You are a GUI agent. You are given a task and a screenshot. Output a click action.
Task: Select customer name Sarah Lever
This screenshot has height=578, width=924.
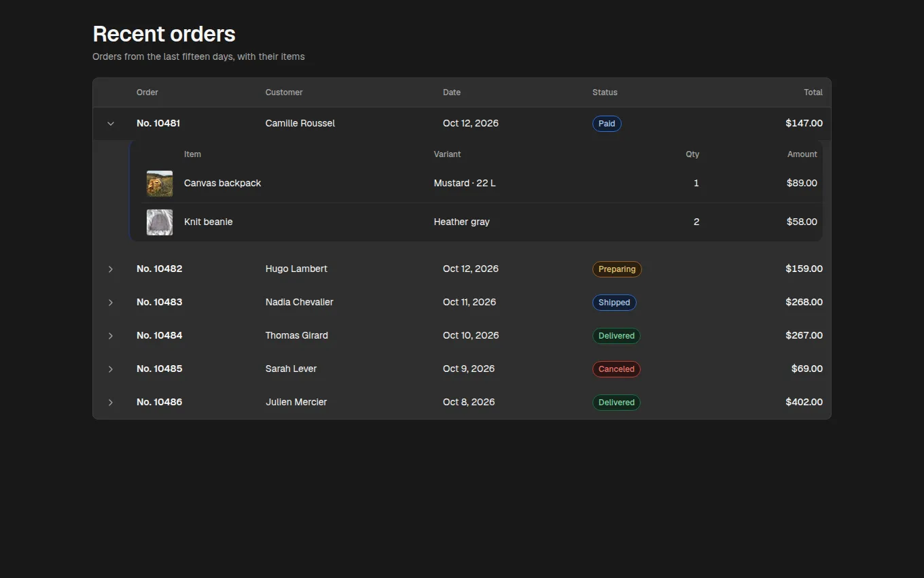[x=291, y=369]
